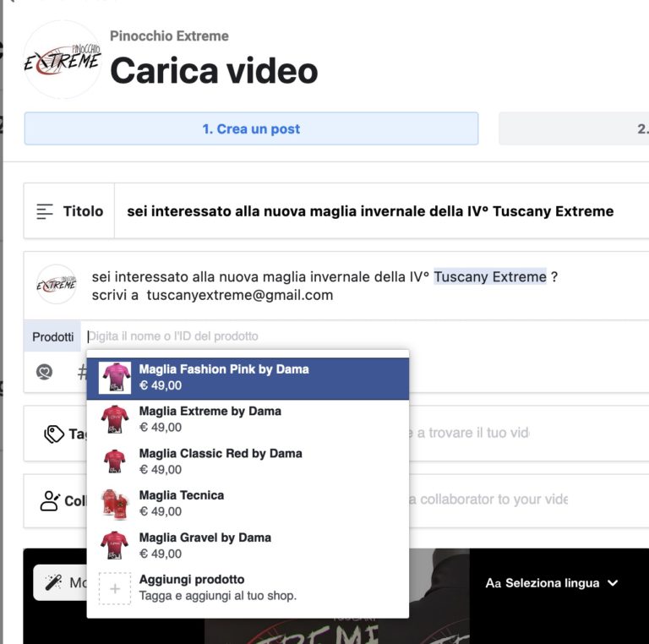Click the Maglia Extreme jersey thumbnail

[x=115, y=419]
